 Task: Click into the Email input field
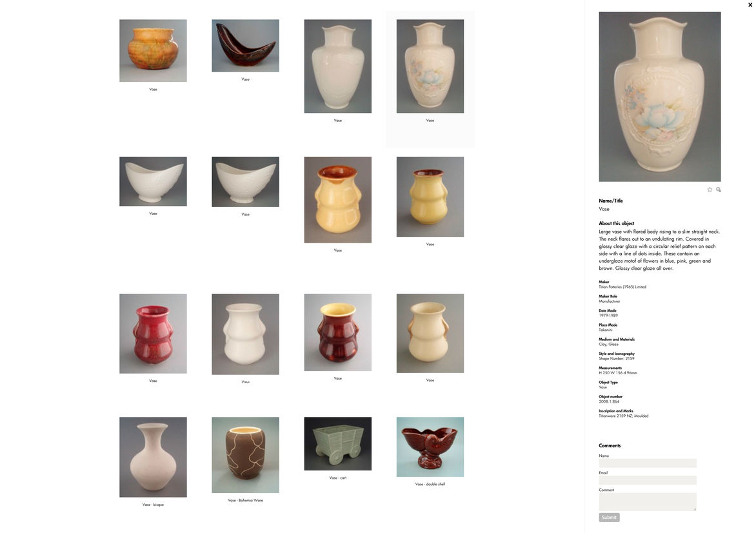click(648, 480)
